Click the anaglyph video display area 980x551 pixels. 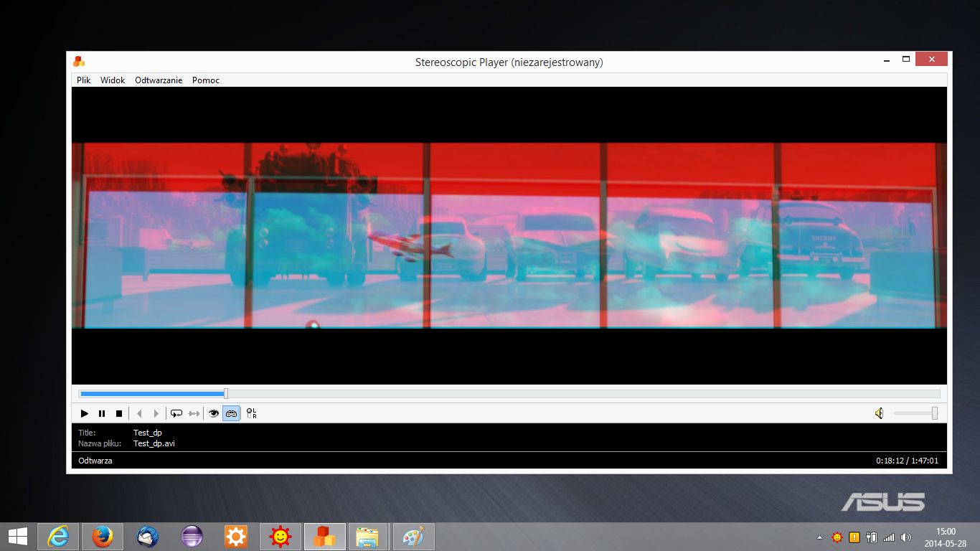(x=509, y=235)
